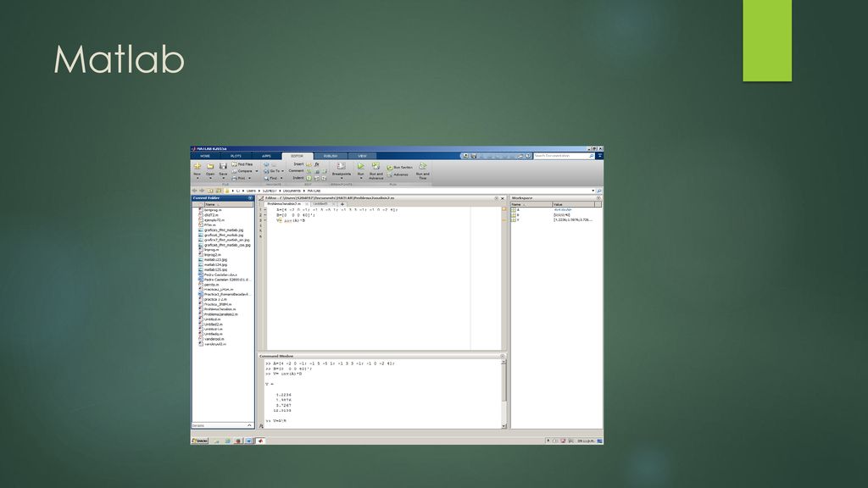Click the editor code analyzer indicator
868x488 pixels.
click(x=504, y=210)
